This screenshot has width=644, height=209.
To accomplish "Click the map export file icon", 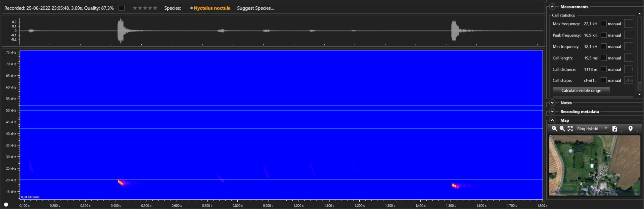I will [x=615, y=129].
